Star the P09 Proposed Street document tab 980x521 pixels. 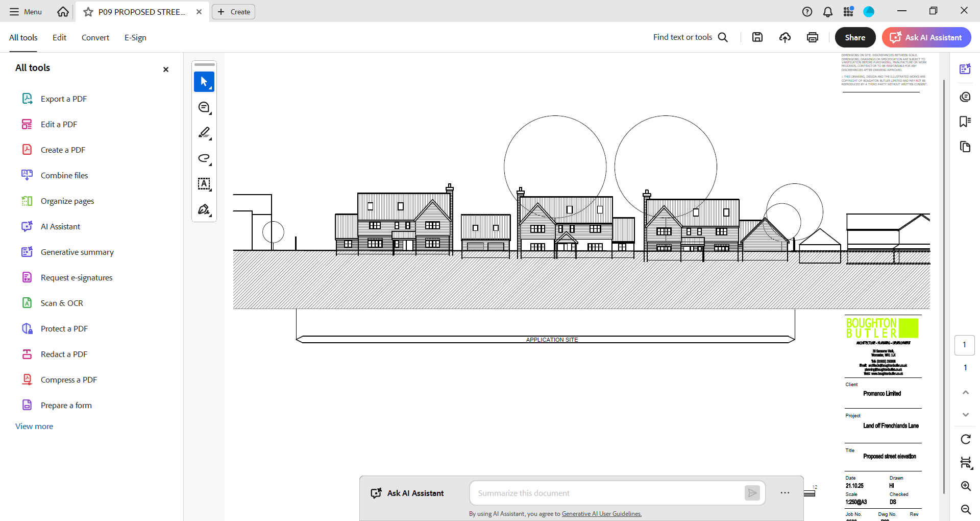88,12
